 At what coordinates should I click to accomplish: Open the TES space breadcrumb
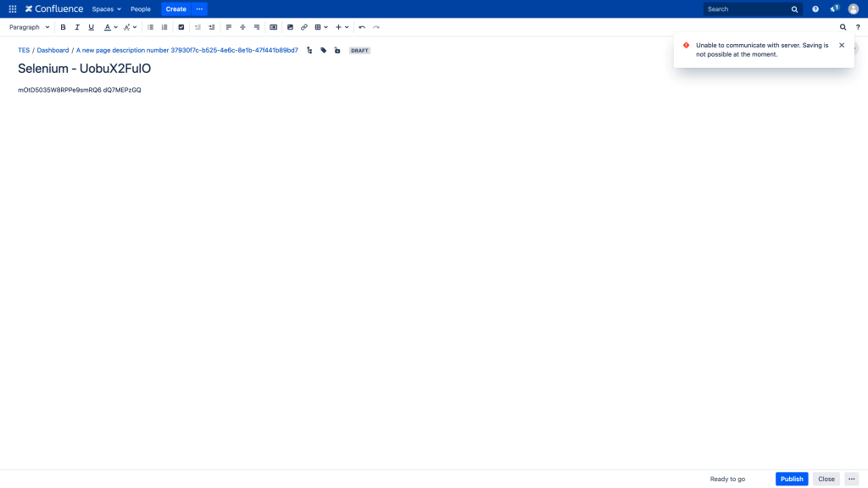point(24,50)
